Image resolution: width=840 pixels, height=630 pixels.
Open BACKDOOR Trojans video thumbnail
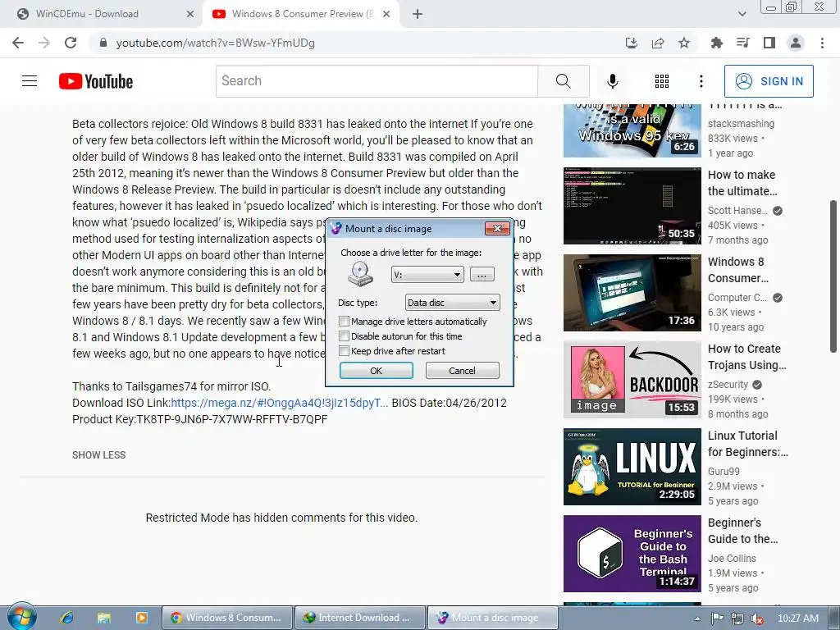(x=632, y=379)
